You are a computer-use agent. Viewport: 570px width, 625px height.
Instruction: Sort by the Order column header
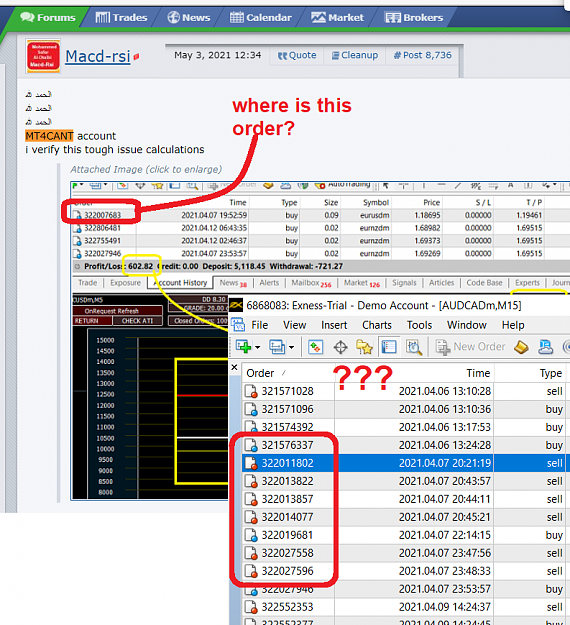[x=288, y=373]
